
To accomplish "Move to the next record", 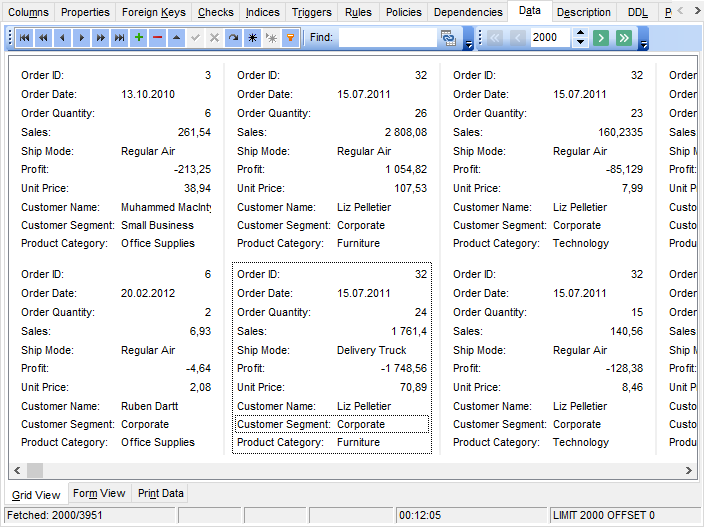I will coord(82,38).
